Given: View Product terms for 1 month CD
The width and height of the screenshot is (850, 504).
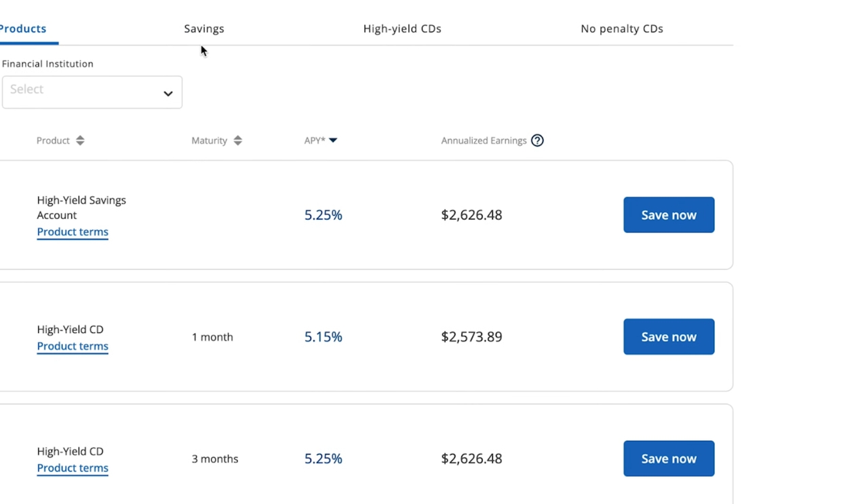Looking at the screenshot, I should pos(73,346).
